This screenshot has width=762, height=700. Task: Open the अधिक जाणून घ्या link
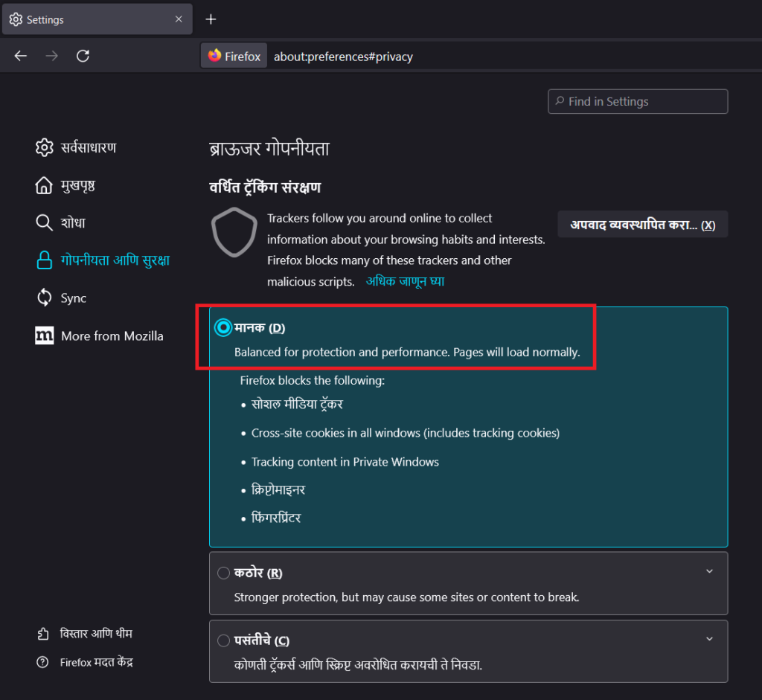(405, 281)
